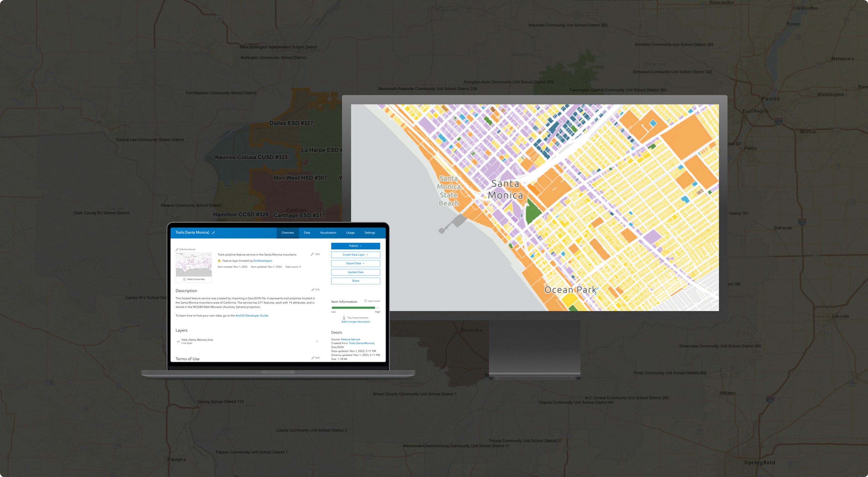Click the Add to Favorites star icon
The width and height of the screenshot is (868, 477).
(x=184, y=279)
